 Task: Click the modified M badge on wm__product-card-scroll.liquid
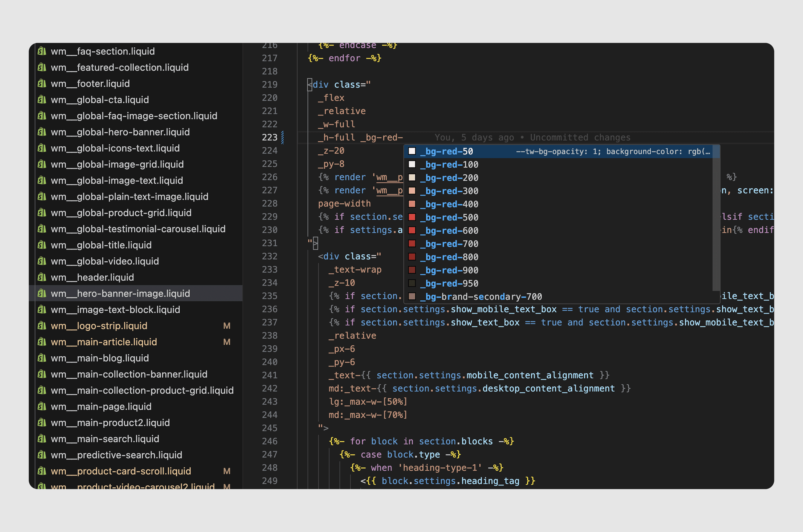click(227, 471)
